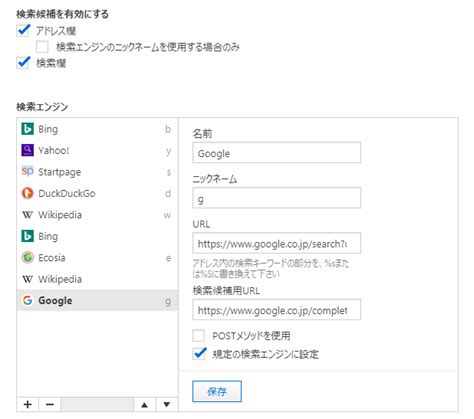Viewport: 474px width, 419px height.
Task: Select the second Bing entry without nickname
Action: click(97, 236)
